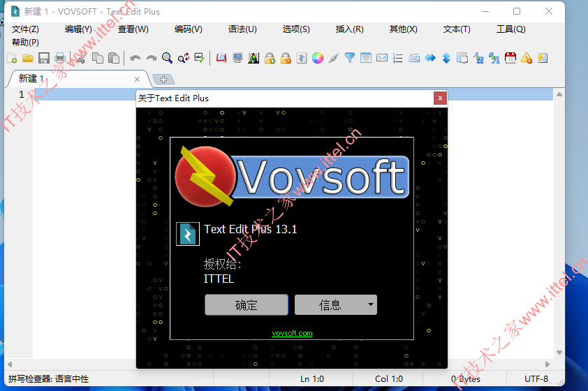Click the Vovsoft logo banner
Image resolution: width=588 pixels, height=391 pixels.
point(292,177)
